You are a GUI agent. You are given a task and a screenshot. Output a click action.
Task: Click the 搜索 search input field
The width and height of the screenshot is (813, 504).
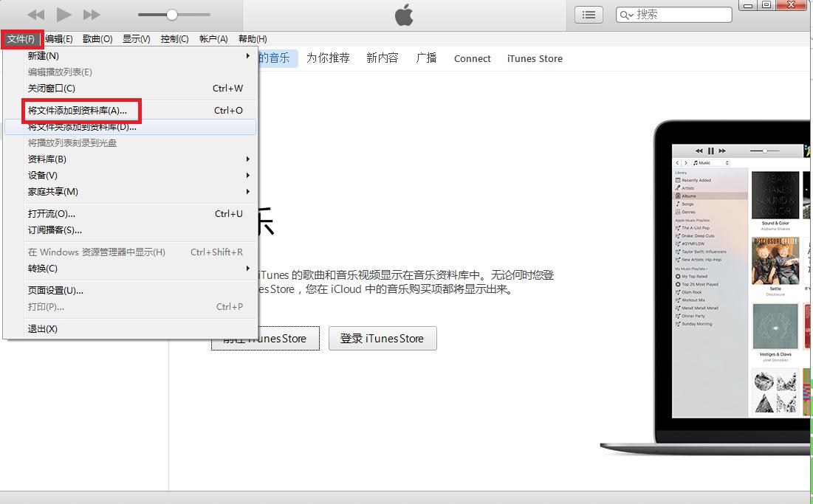tap(679, 15)
